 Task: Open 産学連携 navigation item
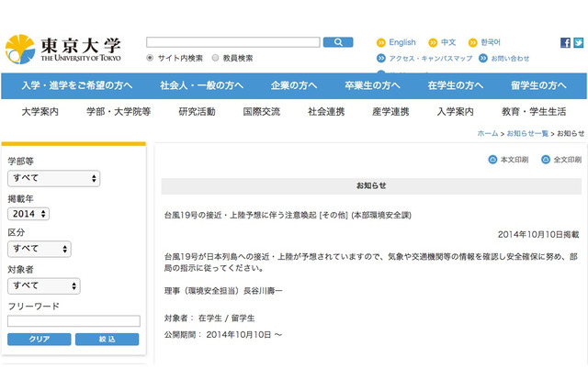pyautogui.click(x=390, y=112)
